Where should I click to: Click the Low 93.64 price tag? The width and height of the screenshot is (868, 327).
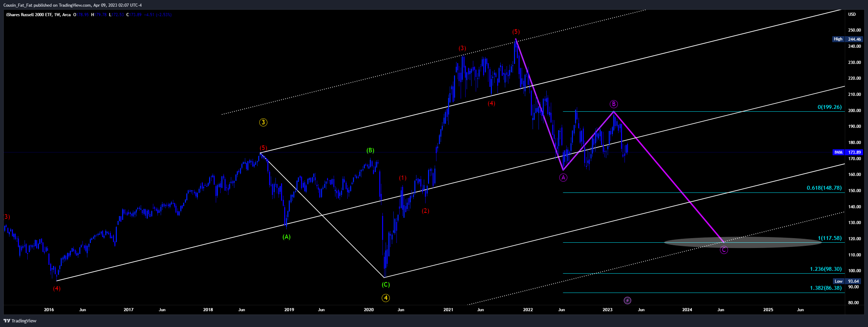coord(847,281)
